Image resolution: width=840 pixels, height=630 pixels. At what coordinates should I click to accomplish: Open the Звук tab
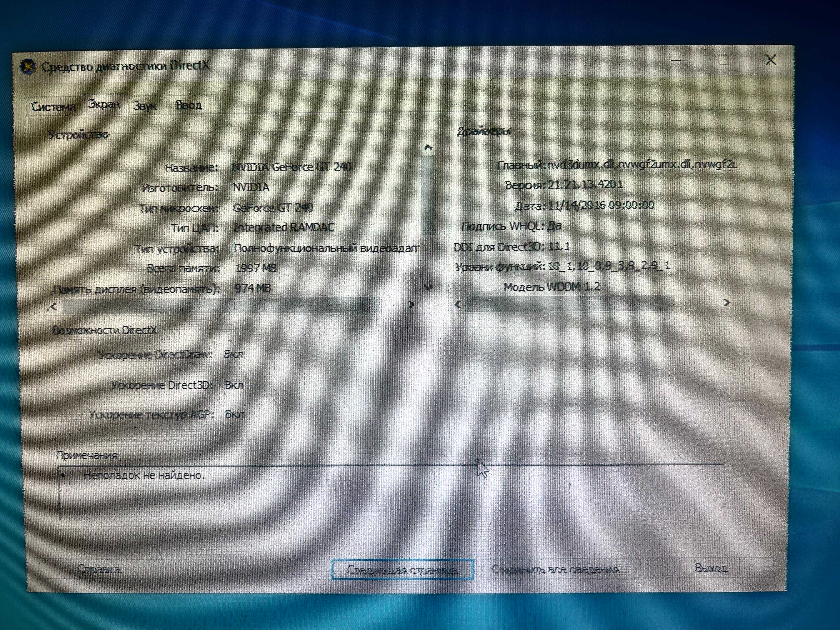145,106
